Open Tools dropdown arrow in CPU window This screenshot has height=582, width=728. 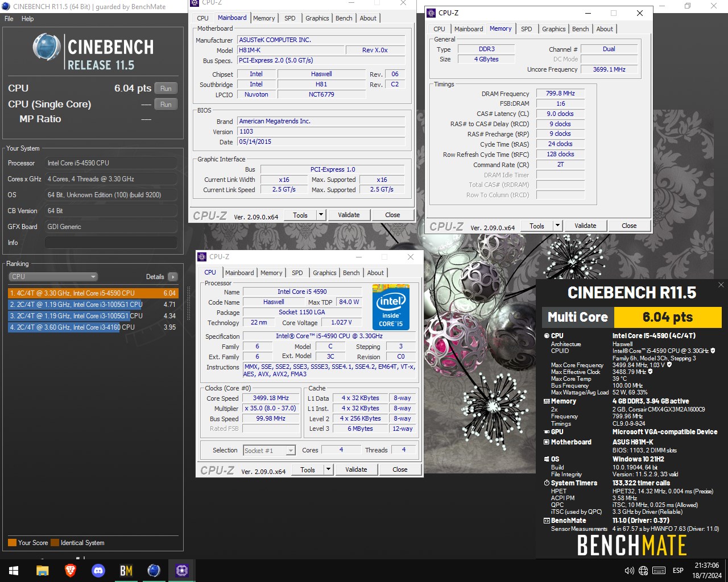(329, 469)
